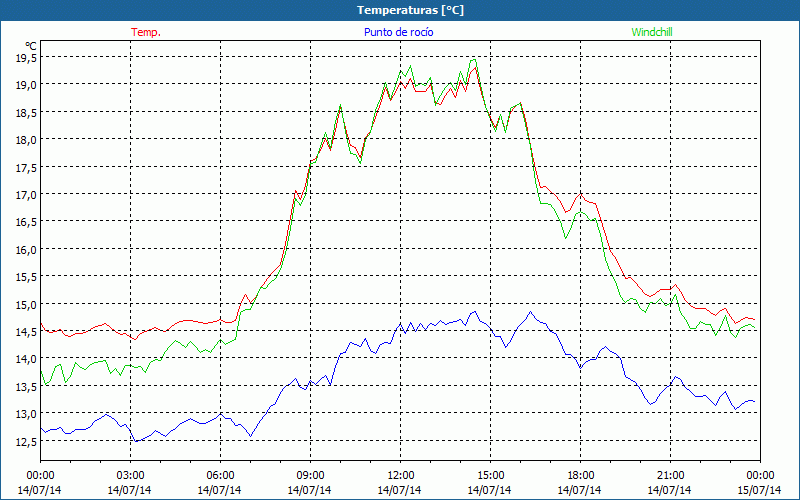Click the 14,0 y-axis value
This screenshot has height=500, width=800.
pos(26,359)
